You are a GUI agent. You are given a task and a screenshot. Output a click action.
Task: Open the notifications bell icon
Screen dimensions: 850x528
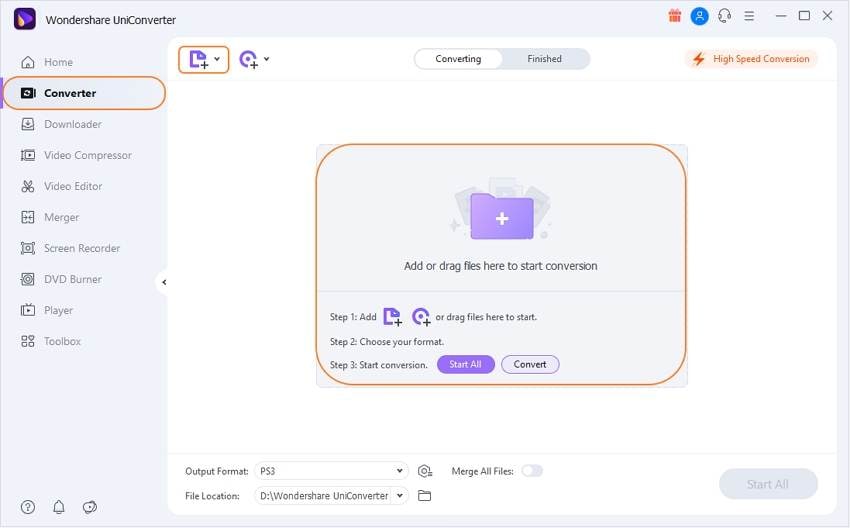point(59,507)
